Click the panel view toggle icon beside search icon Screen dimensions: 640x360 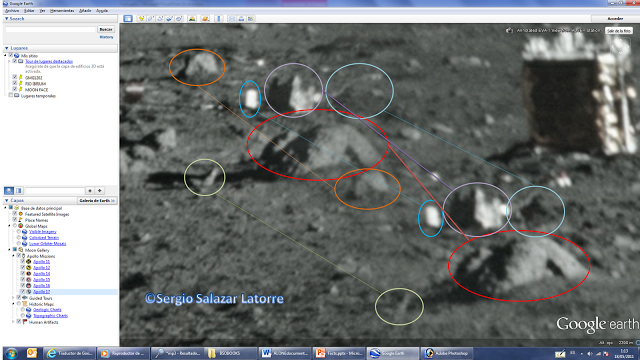tap(19, 191)
